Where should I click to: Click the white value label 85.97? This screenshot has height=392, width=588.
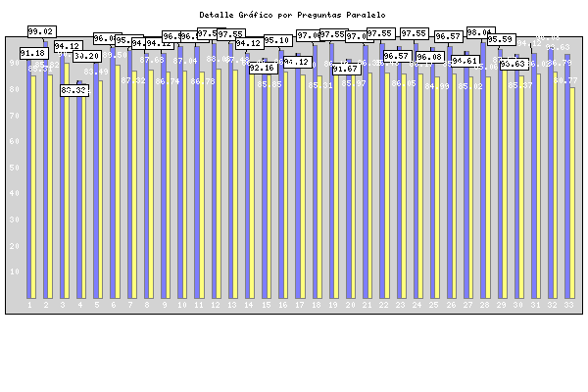coord(354,83)
